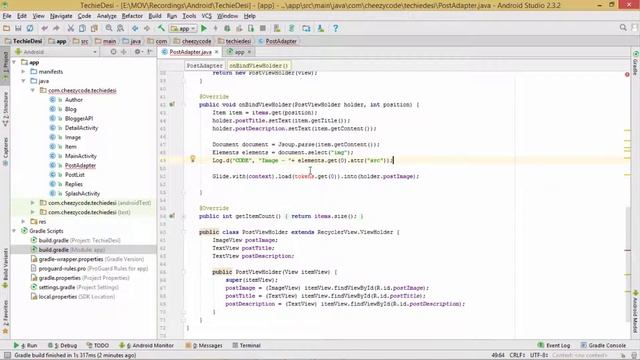This screenshot has height=360, width=640.
Task: Open the Project Structure icon
Action: click(x=306, y=28)
